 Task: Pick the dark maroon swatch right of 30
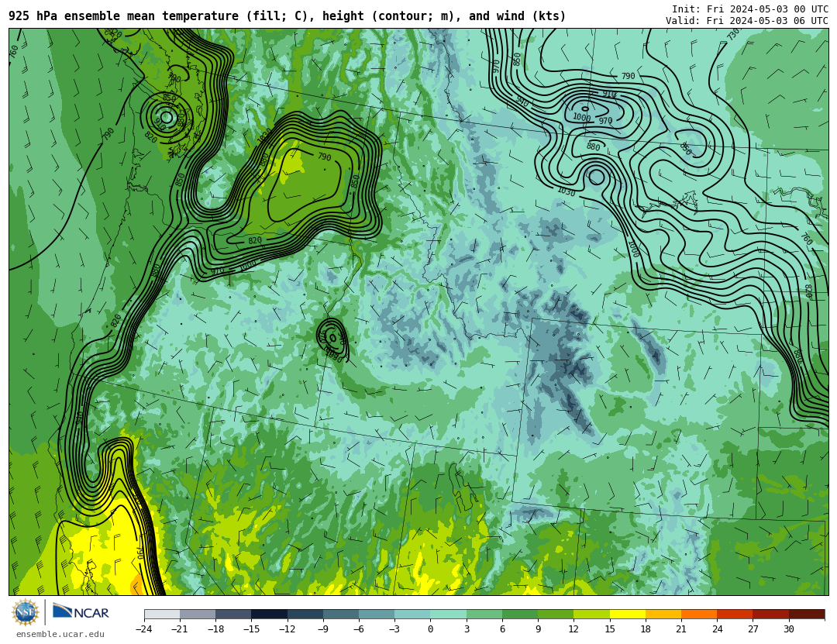[x=807, y=614]
